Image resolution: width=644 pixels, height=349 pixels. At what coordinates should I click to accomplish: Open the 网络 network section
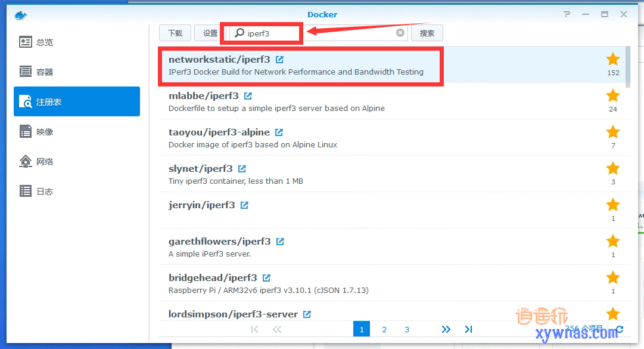[x=77, y=162]
